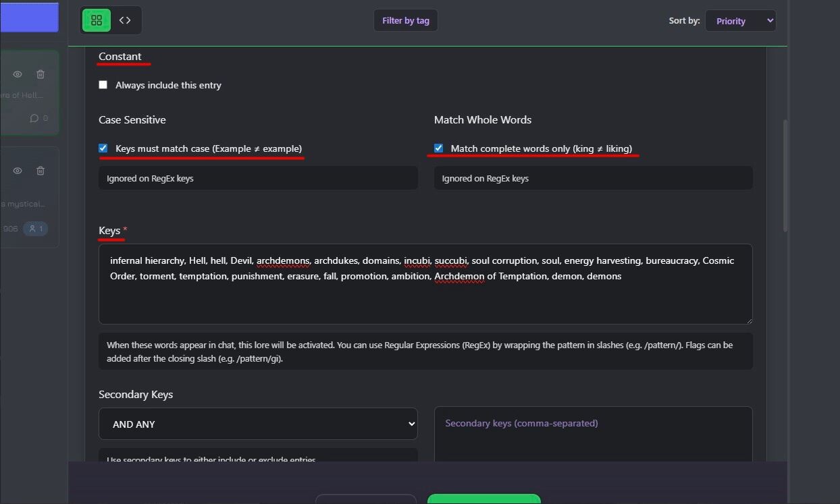Screen dimensions: 840x504
Task: Switch to the code view icon
Action: tap(125, 20)
